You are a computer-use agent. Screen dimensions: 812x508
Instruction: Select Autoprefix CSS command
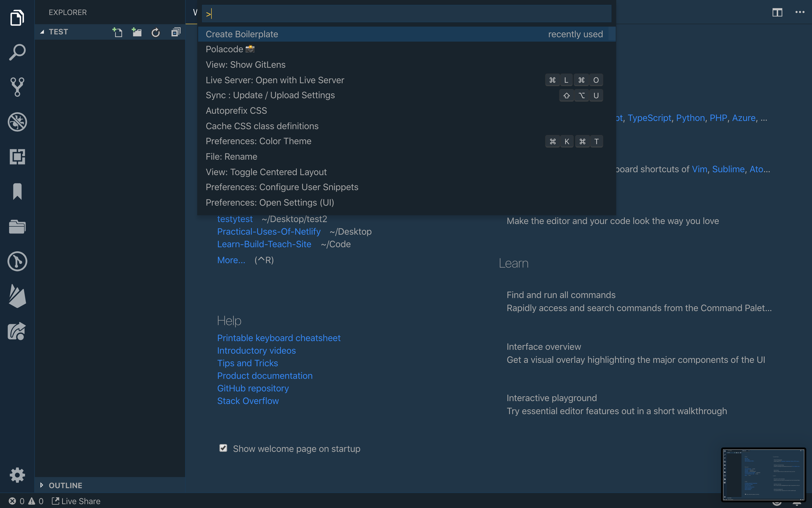(407, 111)
